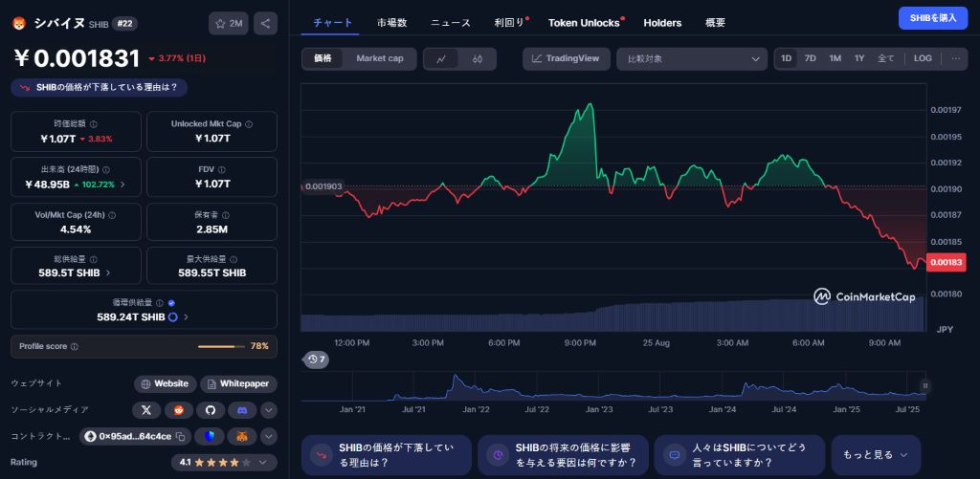Open the Whitepaper link
This screenshot has height=479, width=980.
coord(238,383)
